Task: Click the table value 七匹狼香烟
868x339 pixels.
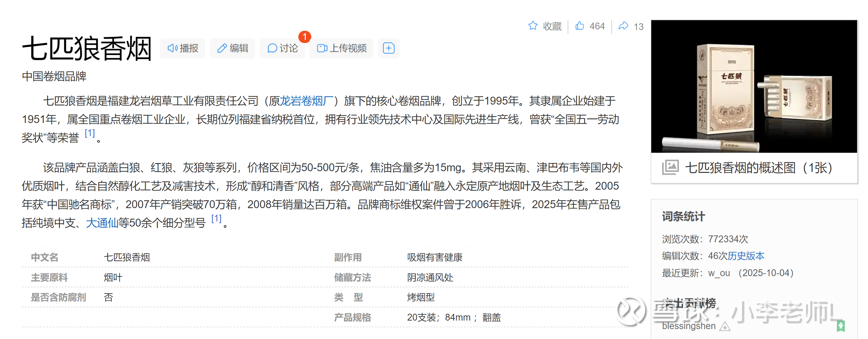Action: (127, 257)
